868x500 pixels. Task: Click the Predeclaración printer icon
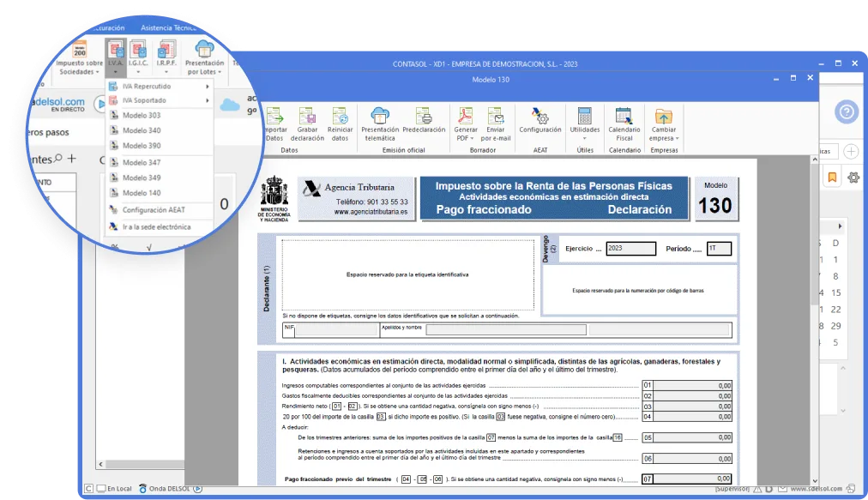tap(424, 116)
